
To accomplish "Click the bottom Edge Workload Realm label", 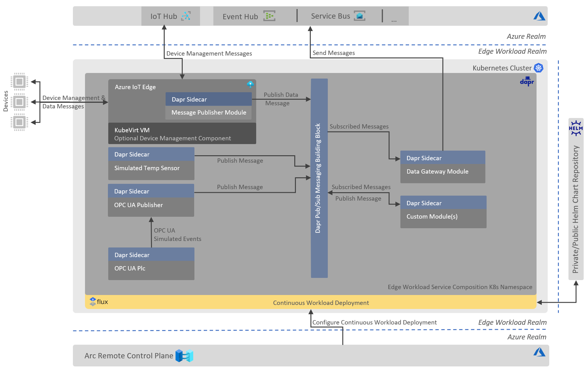I will [x=512, y=322].
